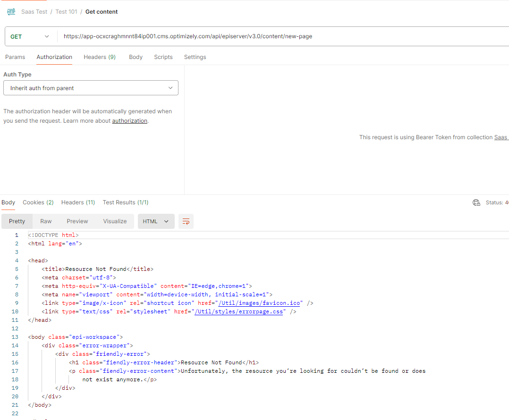Click the Saas Test breadcrumb link
Screen dimensions: 509x420
click(x=34, y=12)
